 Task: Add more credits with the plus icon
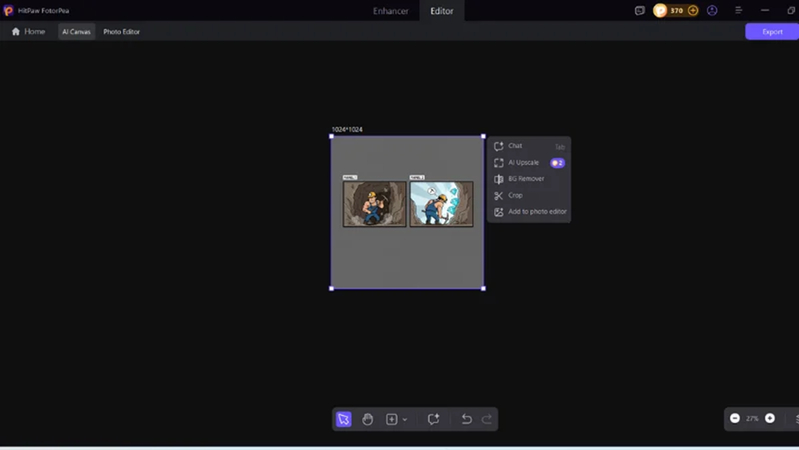[x=693, y=11]
